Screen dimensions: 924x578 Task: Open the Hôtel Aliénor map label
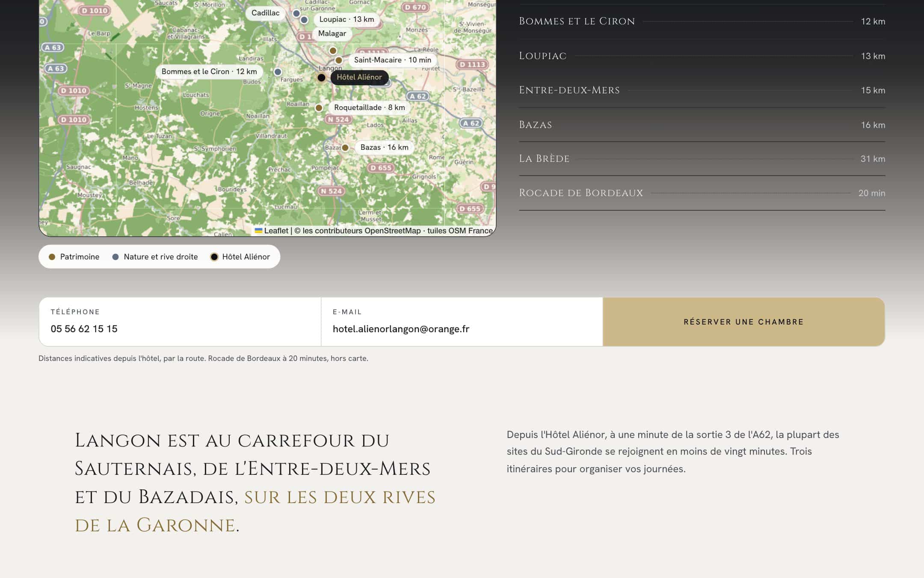pyautogui.click(x=359, y=77)
